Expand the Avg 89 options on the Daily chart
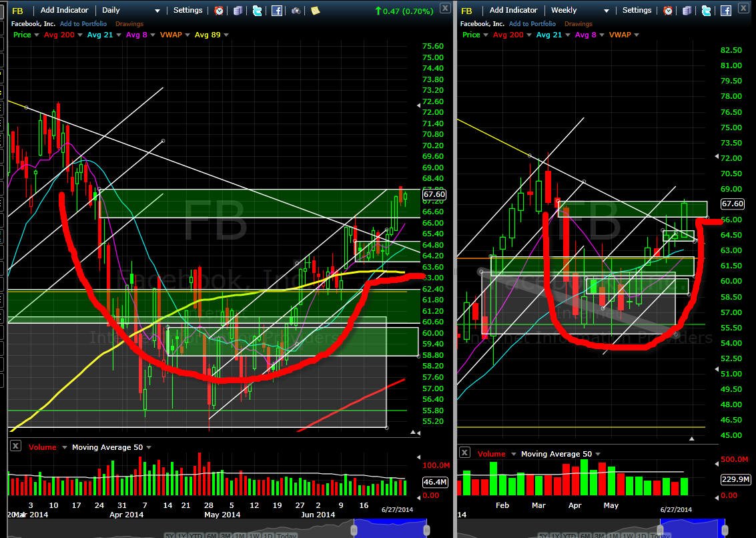This screenshot has width=756, height=538. [x=226, y=35]
